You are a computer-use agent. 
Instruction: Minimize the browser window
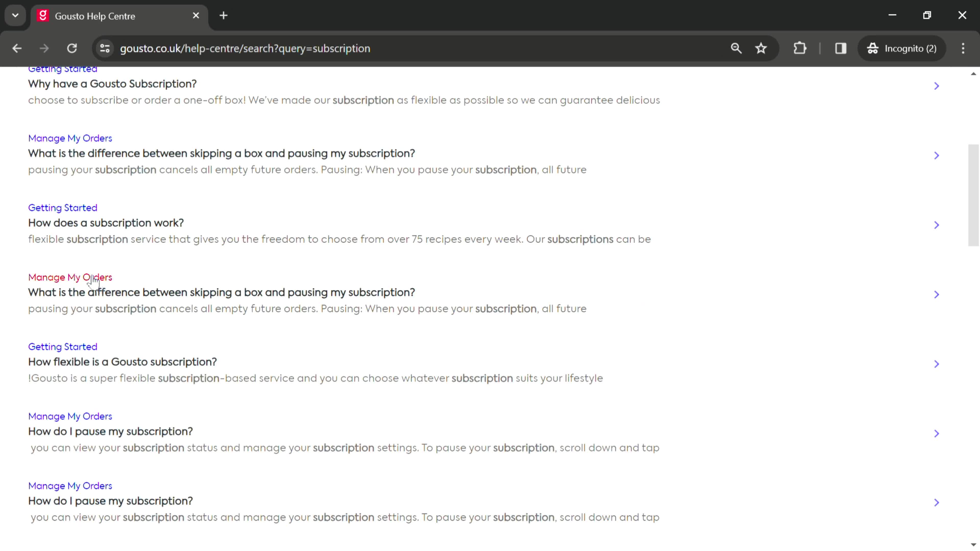(x=892, y=15)
